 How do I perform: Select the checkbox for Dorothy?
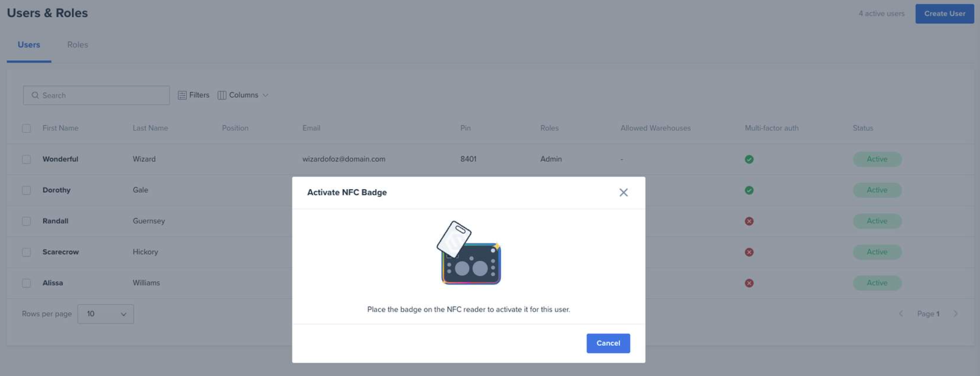(26, 190)
